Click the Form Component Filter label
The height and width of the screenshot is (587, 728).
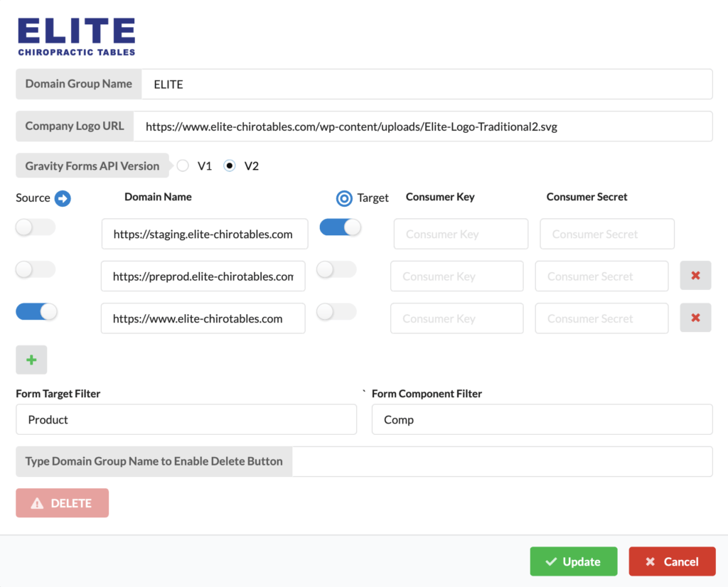click(427, 394)
